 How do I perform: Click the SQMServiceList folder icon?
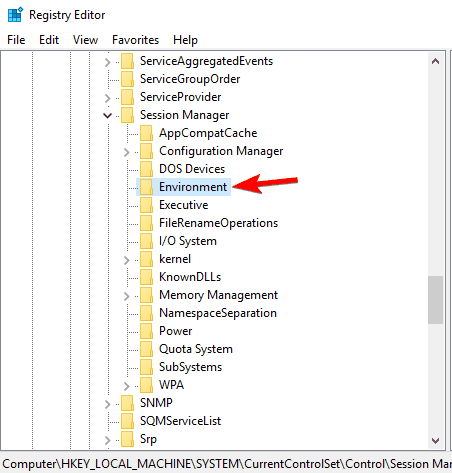(127, 421)
